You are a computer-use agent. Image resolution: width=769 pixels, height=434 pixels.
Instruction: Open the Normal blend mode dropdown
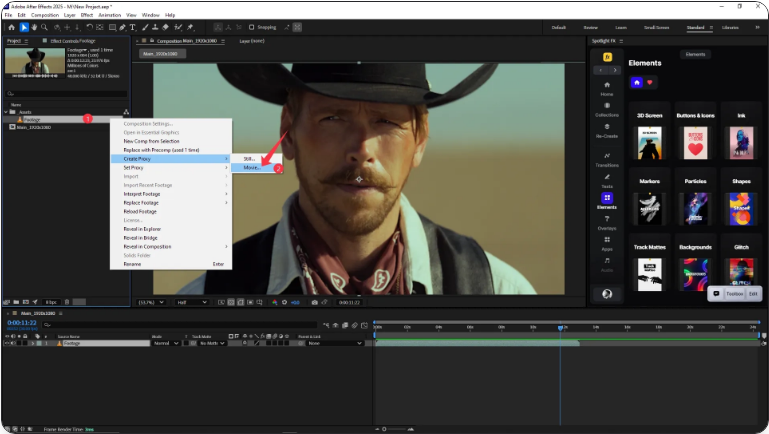coord(165,343)
